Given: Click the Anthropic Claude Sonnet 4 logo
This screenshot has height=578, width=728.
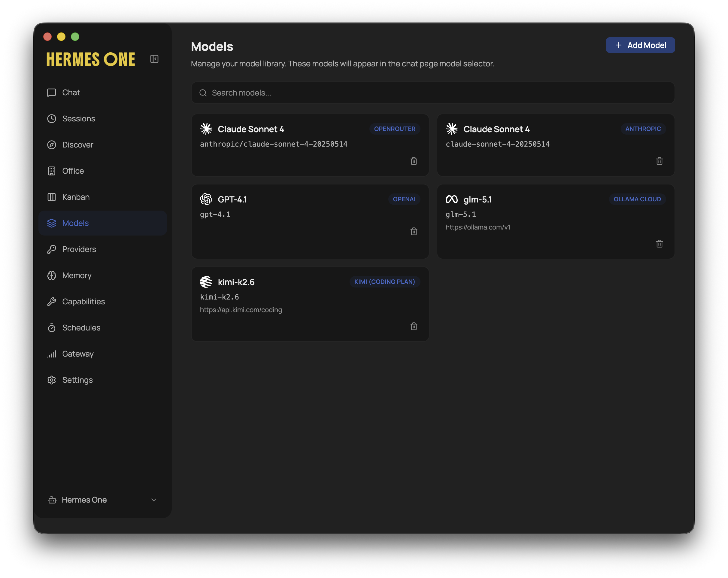Looking at the screenshot, I should (451, 129).
